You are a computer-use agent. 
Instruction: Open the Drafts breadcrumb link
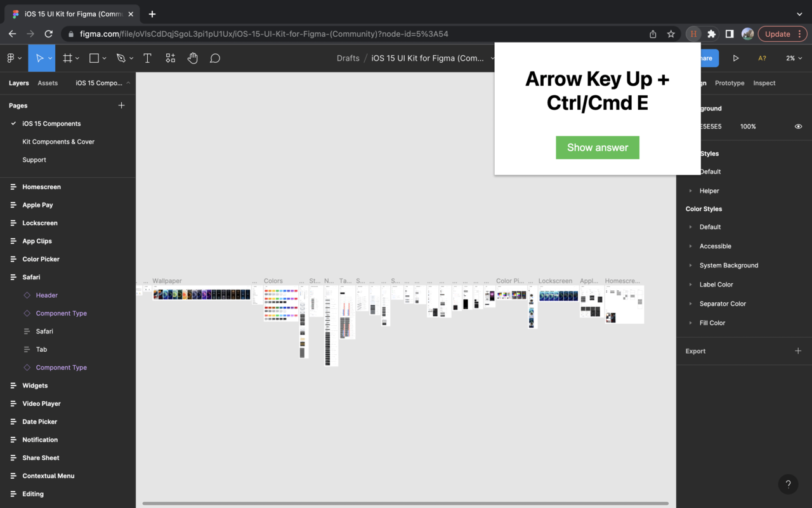348,58
